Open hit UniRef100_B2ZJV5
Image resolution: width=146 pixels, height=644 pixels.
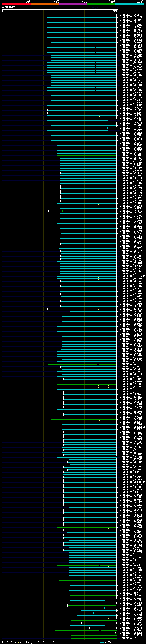tap(131, 70)
